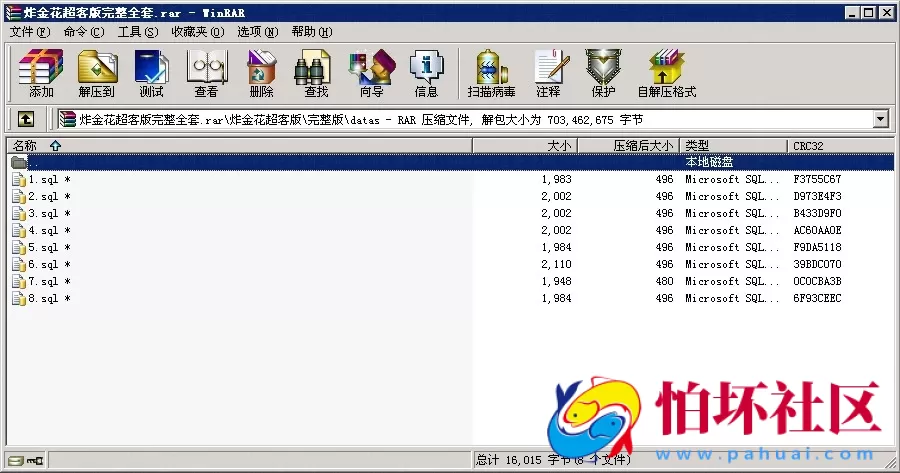Open the 收藏夹(O) menu

pos(197,32)
